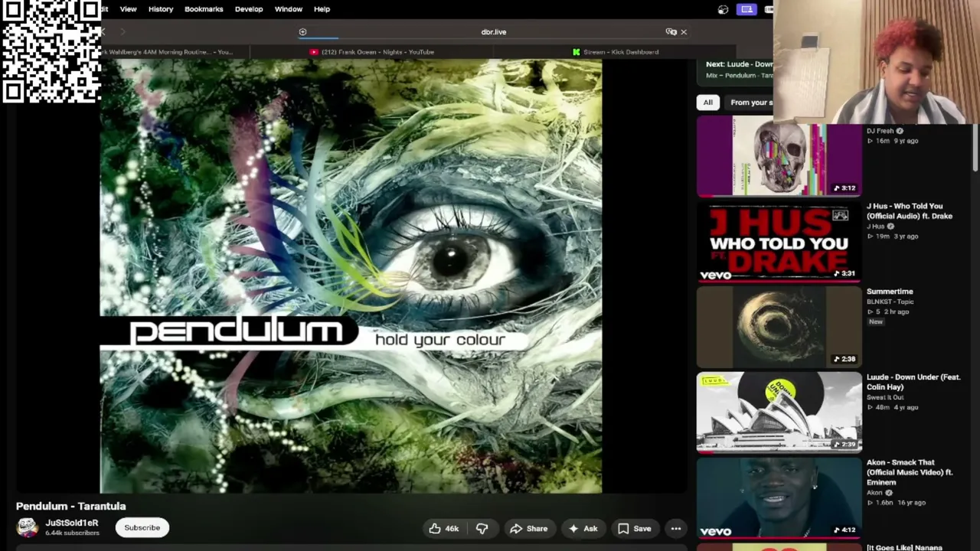Click the translate icon in address bar

click(671, 32)
